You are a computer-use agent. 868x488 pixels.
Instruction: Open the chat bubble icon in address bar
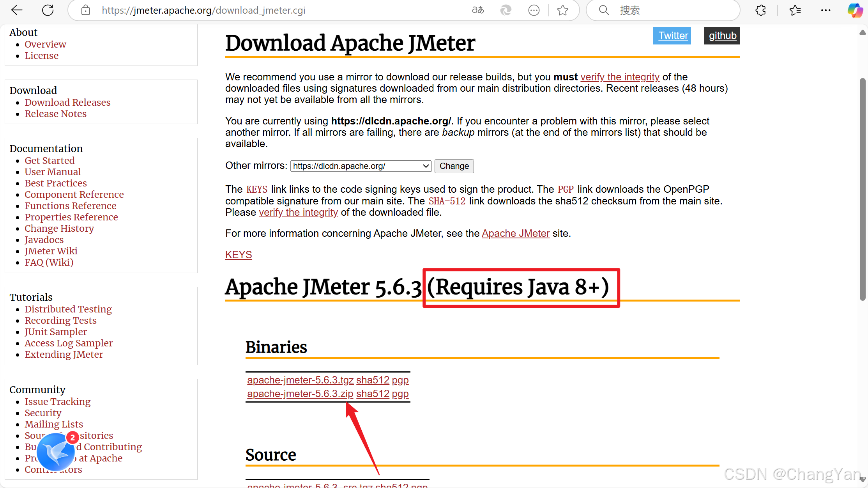(534, 10)
